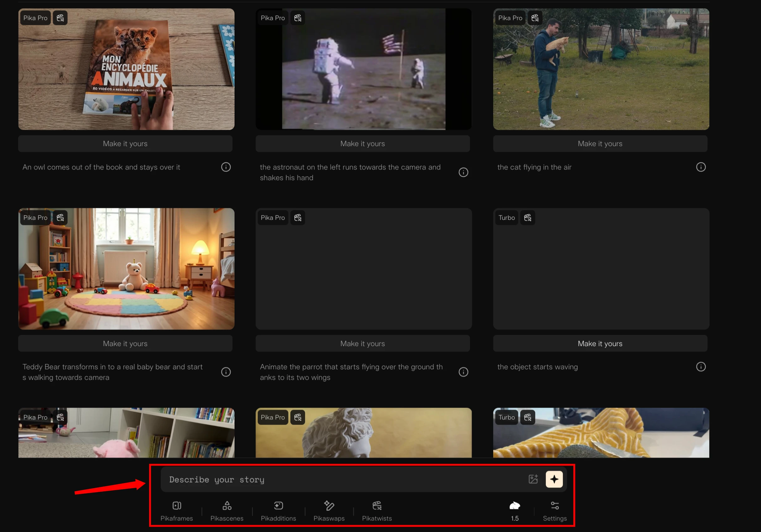761x532 pixels.
Task: Click Turbo badge on the yellow cloth card
Action: coord(506,417)
